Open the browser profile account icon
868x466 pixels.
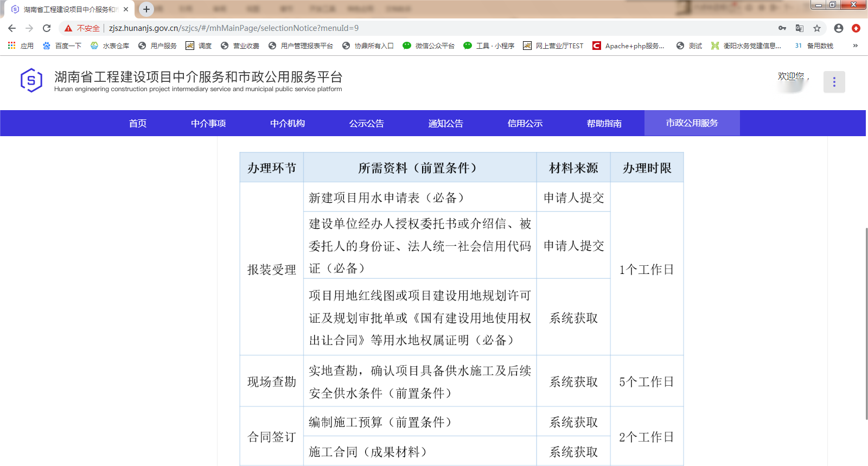[x=839, y=28]
